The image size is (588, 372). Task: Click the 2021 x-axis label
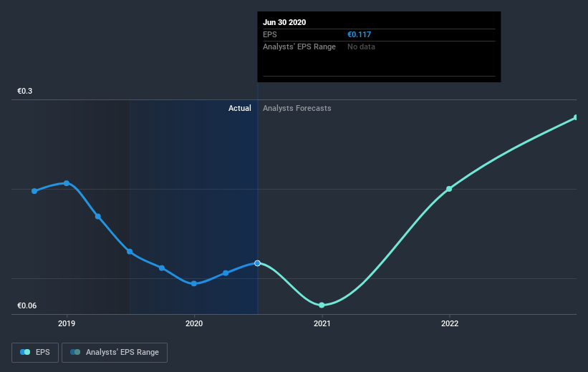click(x=322, y=323)
